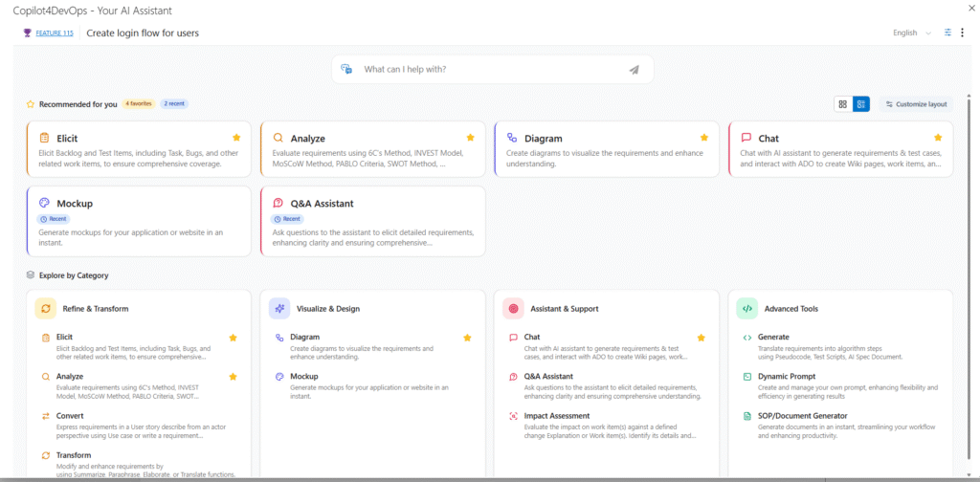The width and height of the screenshot is (980, 482).
Task: Click the Customize layout button
Action: pos(915,104)
